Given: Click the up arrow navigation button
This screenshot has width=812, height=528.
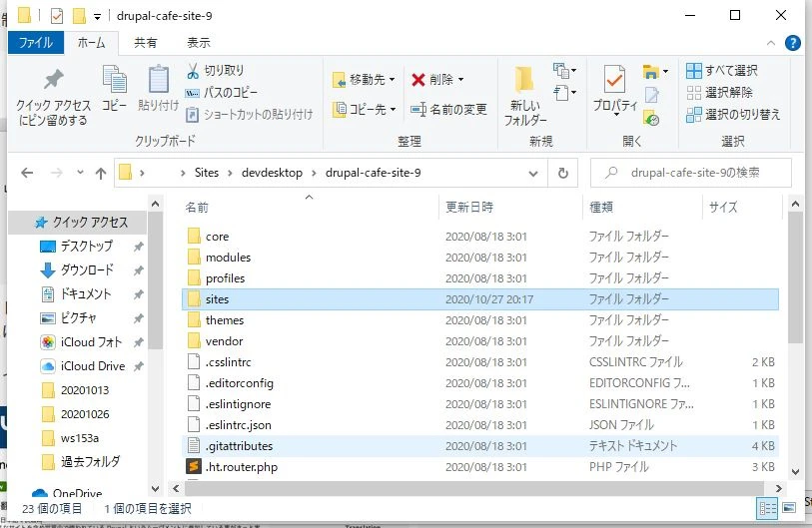Looking at the screenshot, I should [101, 173].
